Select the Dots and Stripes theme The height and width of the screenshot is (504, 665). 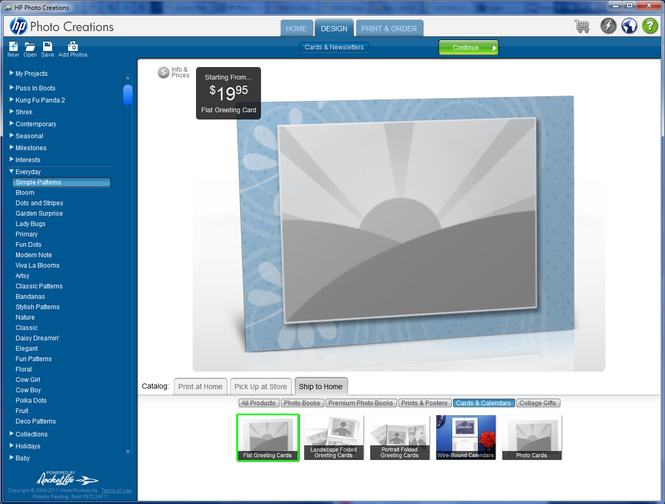[x=39, y=203]
